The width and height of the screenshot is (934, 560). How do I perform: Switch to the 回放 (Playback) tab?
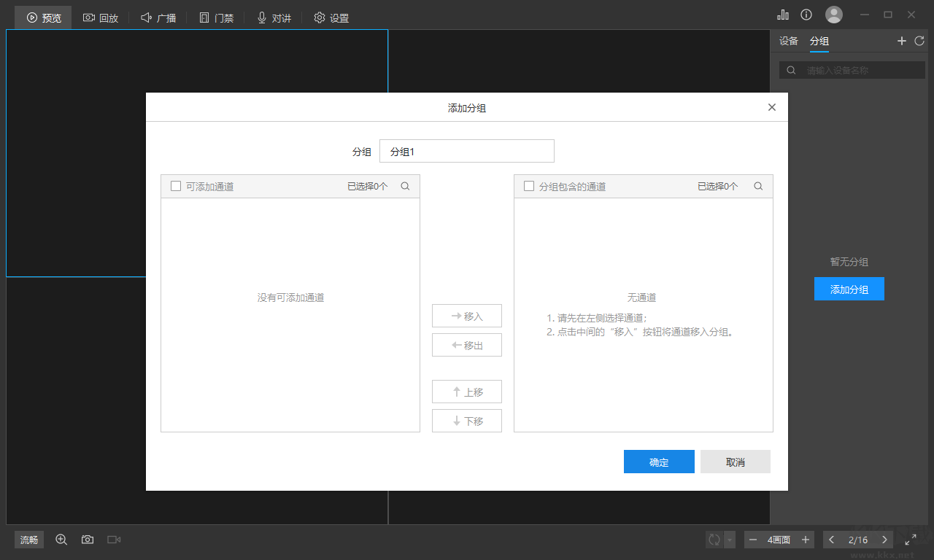(101, 17)
